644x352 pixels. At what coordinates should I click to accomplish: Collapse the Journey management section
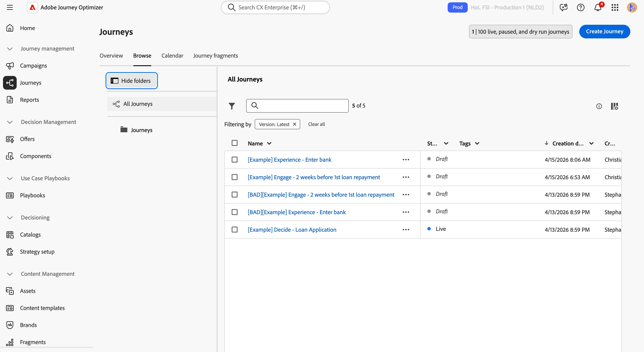[x=10, y=49]
